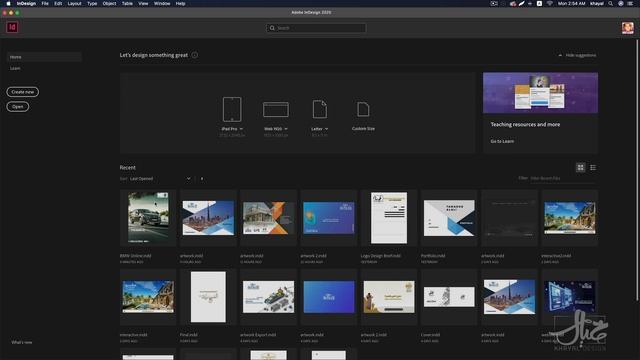The image size is (640, 360).
Task: Open the first-row artwork 2.indd thumbnail
Action: (x=329, y=218)
